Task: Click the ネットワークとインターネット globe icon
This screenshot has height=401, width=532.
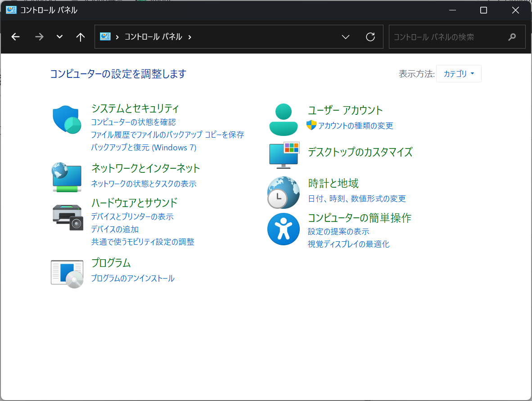Action: (67, 177)
